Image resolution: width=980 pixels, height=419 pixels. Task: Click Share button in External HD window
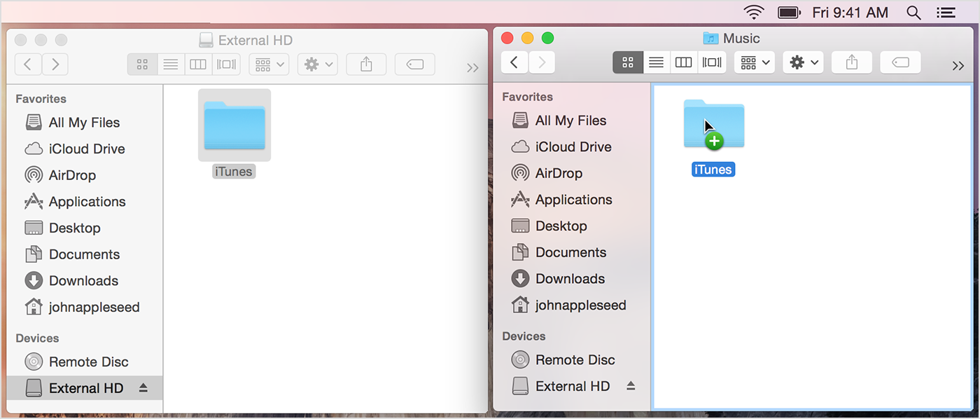[366, 64]
